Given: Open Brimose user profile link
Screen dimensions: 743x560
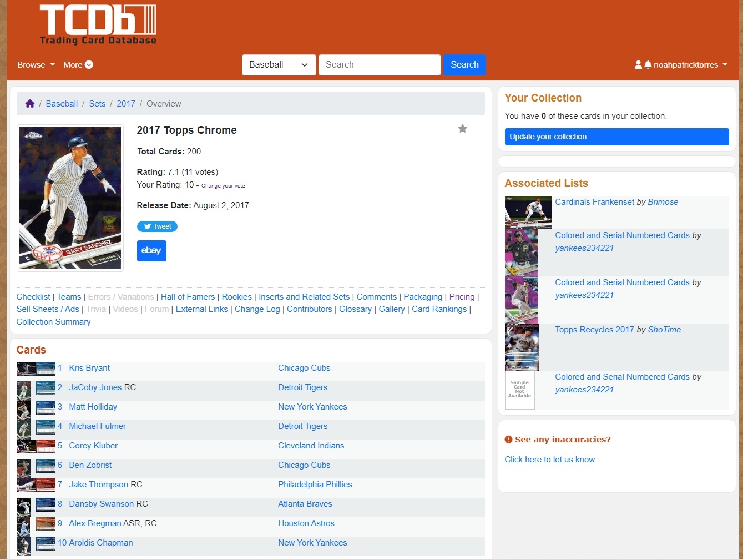Looking at the screenshot, I should (663, 202).
